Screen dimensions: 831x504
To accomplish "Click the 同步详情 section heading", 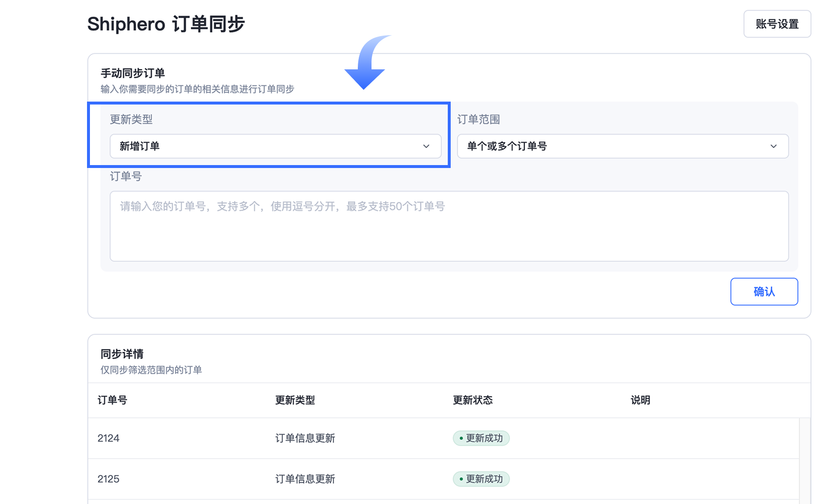I will coord(122,354).
